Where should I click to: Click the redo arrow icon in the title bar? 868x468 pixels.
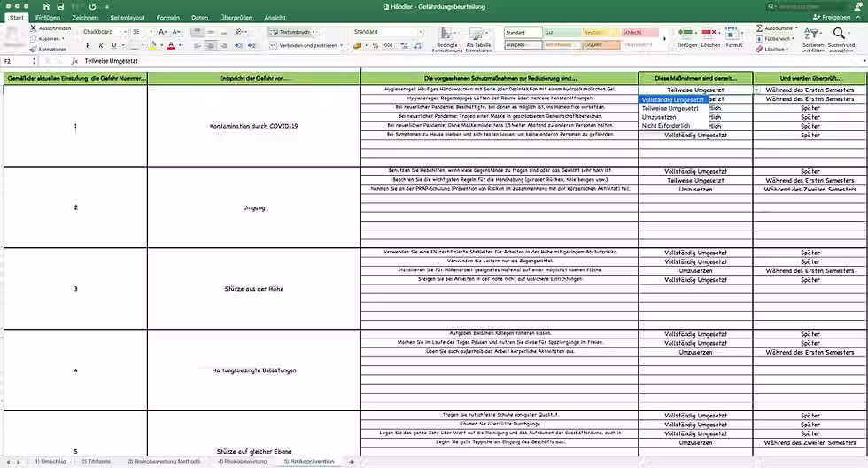pos(92,6)
